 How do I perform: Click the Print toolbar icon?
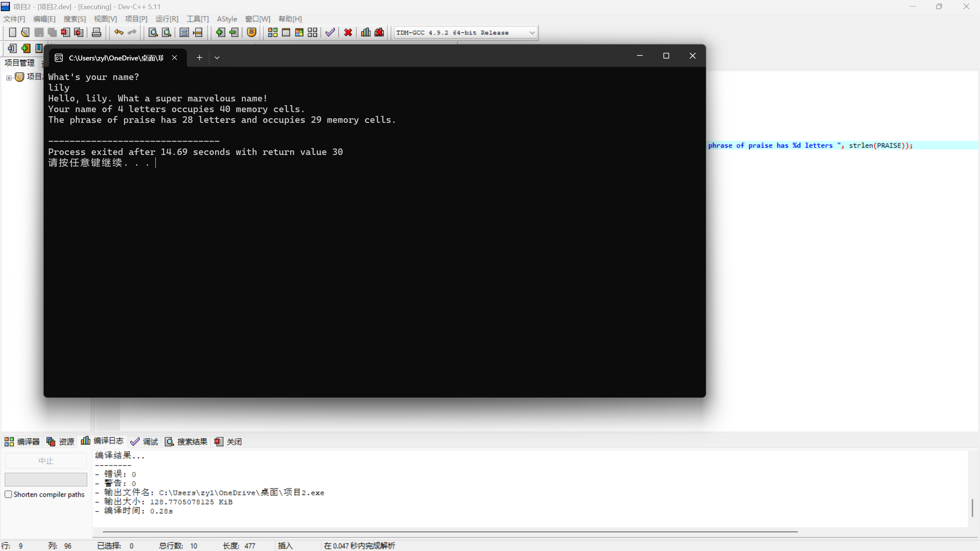[96, 33]
